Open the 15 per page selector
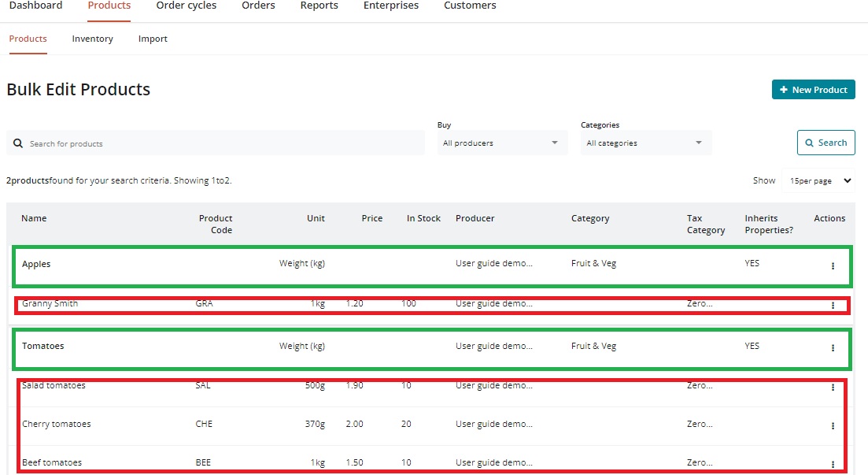Viewport: 868px width, 475px height. point(821,181)
